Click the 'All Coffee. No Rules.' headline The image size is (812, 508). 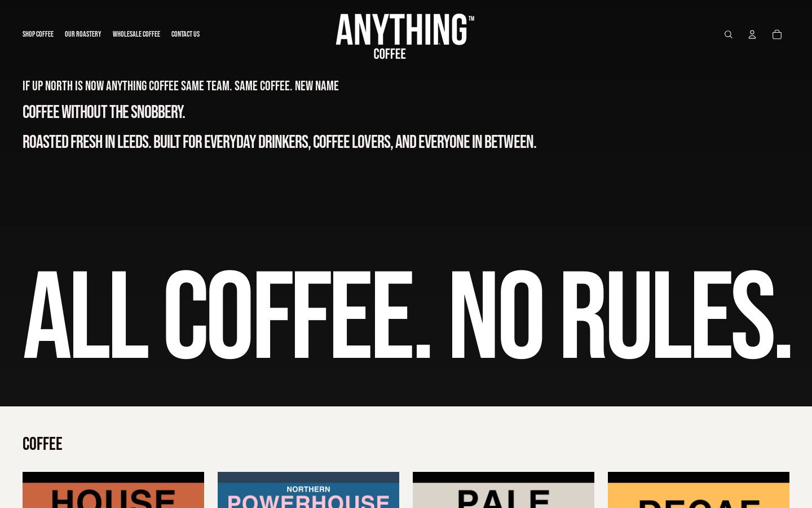pyautogui.click(x=407, y=315)
